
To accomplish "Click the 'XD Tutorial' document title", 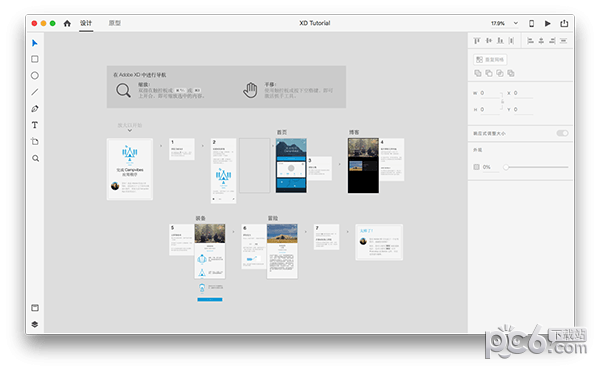I will 315,23.
